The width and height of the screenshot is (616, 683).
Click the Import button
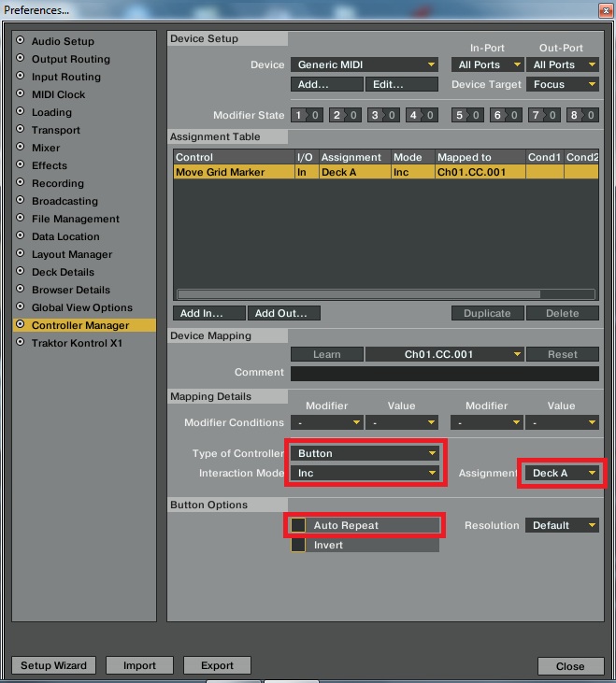(139, 665)
